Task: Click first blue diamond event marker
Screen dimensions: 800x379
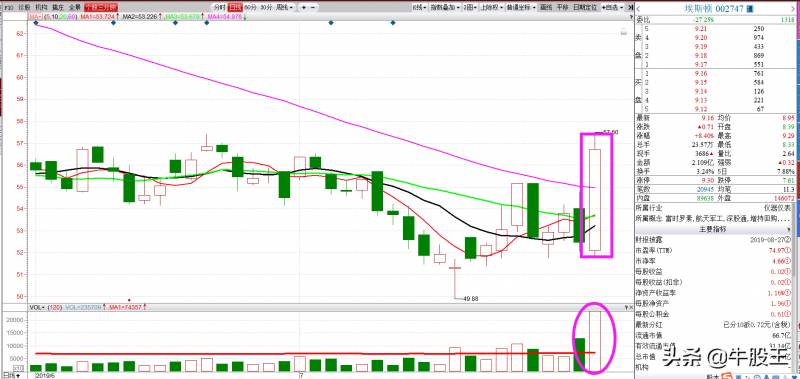Action: point(36,23)
